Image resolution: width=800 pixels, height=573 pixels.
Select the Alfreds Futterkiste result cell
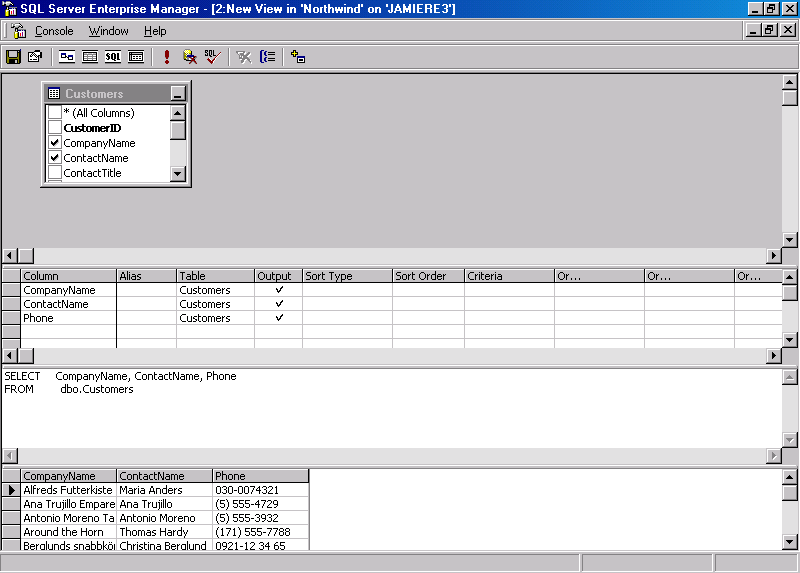tap(68, 490)
